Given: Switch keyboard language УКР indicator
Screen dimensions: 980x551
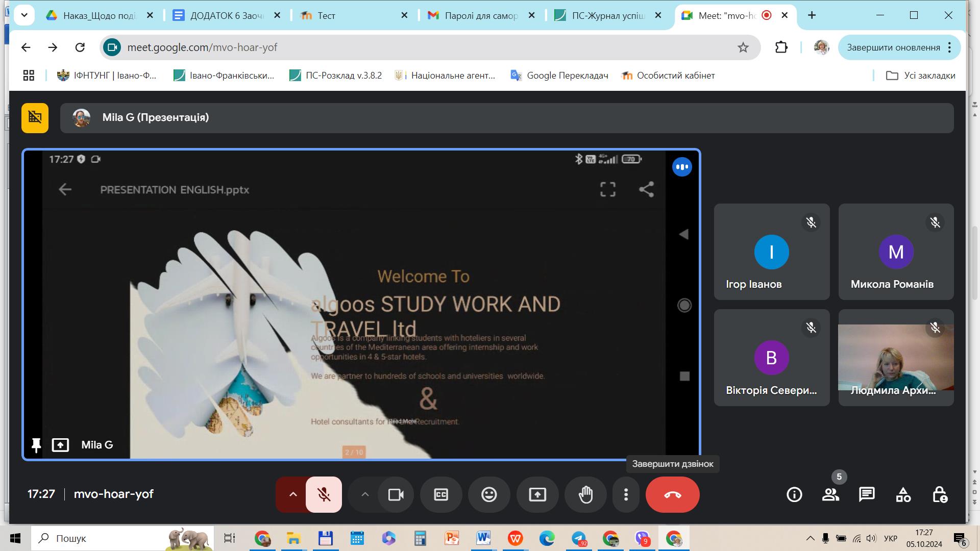Looking at the screenshot, I should (x=891, y=538).
